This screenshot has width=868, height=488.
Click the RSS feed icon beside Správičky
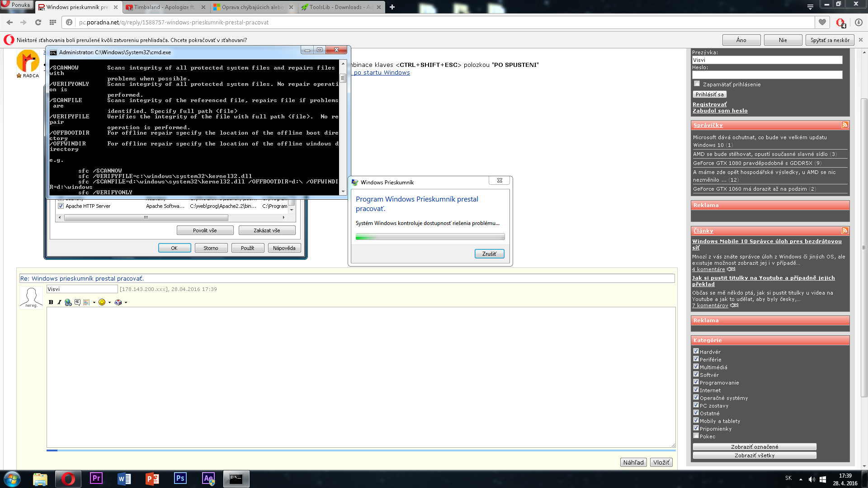(844, 125)
